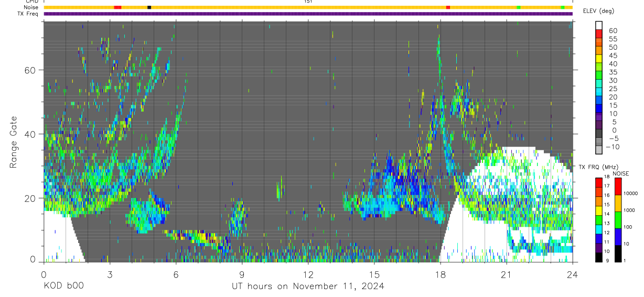
Task: Click the red Noise strip marker near hour 18
Action: [448, 7]
